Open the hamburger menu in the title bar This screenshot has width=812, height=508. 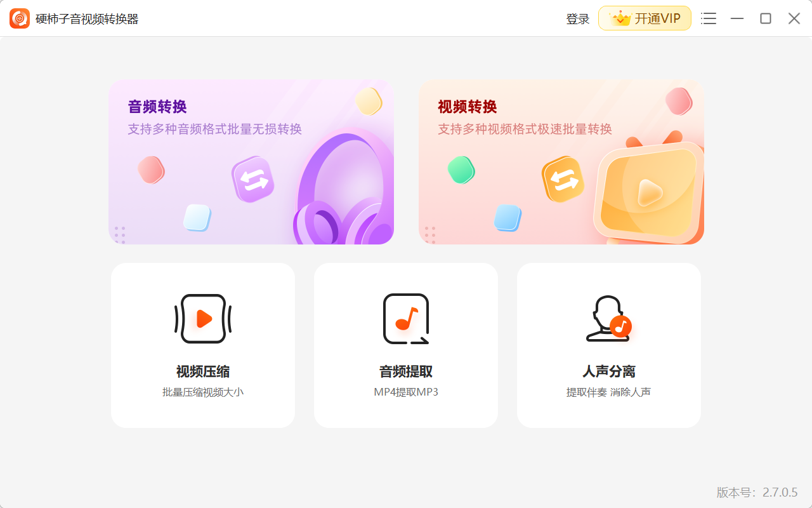[709, 18]
